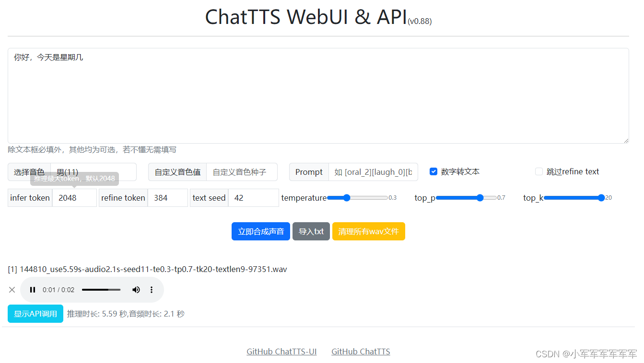
Task: Click 导入txt button
Action: click(311, 231)
